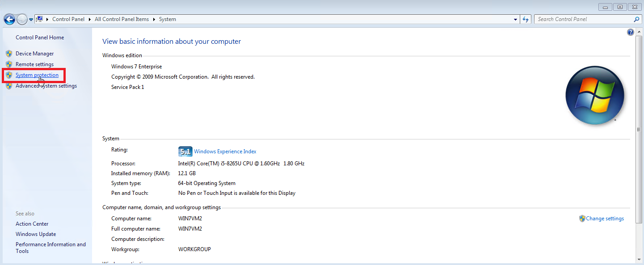Click the vertical scrollbar thumb

tap(640, 130)
